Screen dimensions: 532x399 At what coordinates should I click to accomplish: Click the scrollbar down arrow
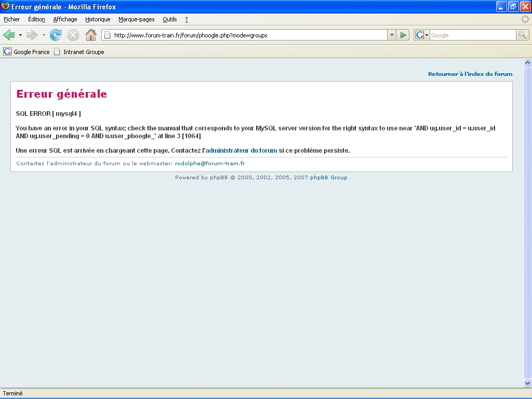pyautogui.click(x=528, y=383)
